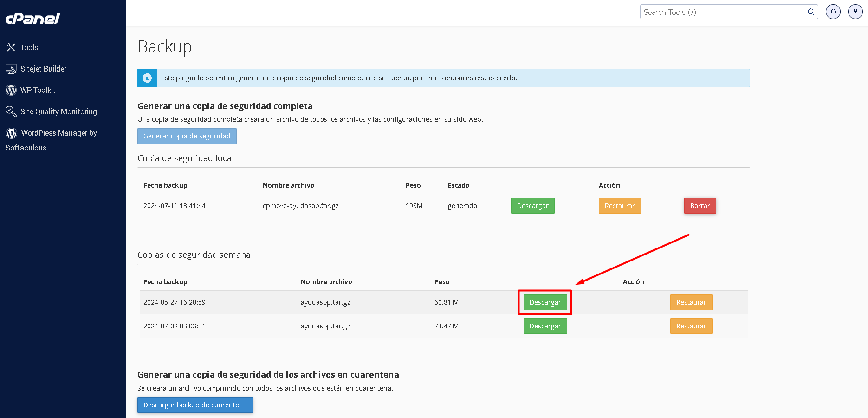Download the cpmove-ayudasop.tar.gz local backup

[x=533, y=206]
